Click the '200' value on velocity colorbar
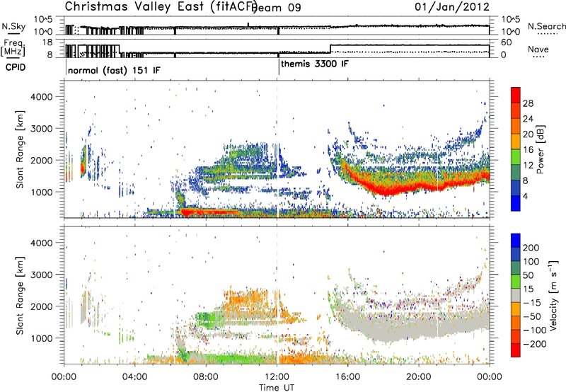 click(x=531, y=248)
